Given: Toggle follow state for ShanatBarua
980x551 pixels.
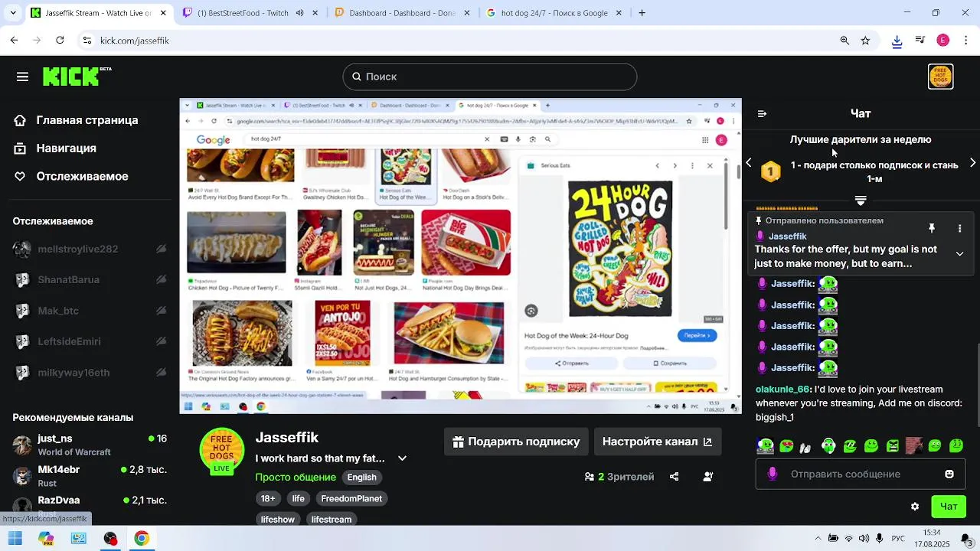Looking at the screenshot, I should pyautogui.click(x=161, y=279).
